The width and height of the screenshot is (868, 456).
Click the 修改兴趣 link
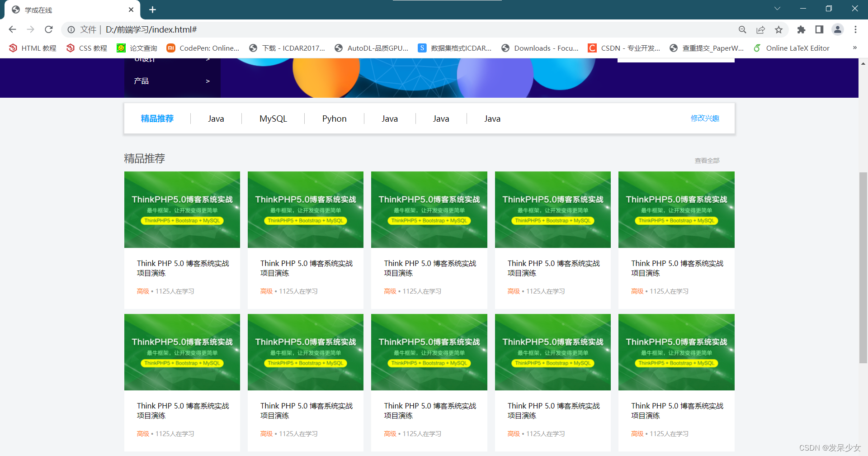pyautogui.click(x=705, y=118)
